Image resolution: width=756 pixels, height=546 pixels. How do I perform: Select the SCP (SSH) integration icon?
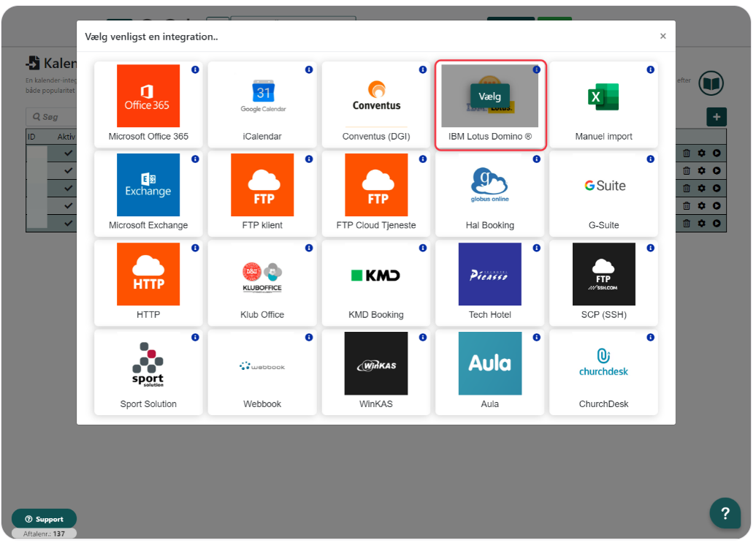[603, 274]
